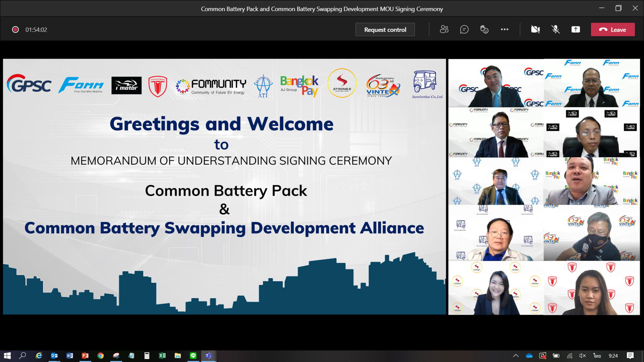644x362 pixels.
Task: Open the share content tray
Action: point(576,29)
